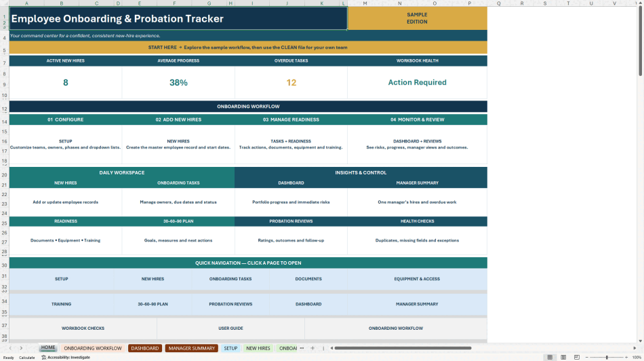Add a new sheet with plus icon

tap(313, 348)
